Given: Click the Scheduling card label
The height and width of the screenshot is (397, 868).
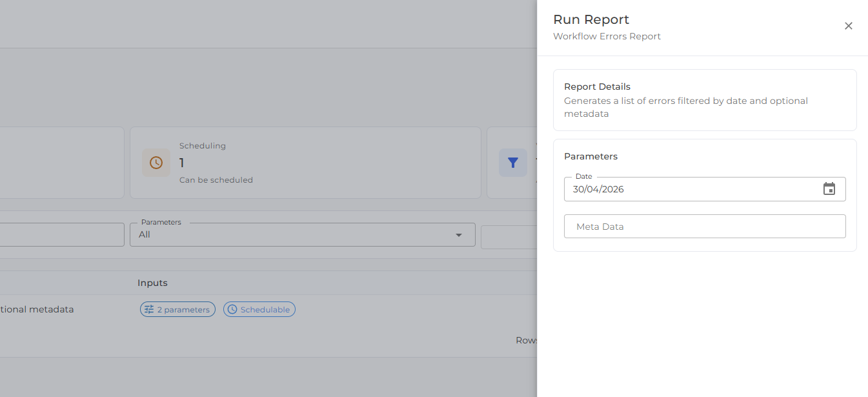Looking at the screenshot, I should [203, 146].
